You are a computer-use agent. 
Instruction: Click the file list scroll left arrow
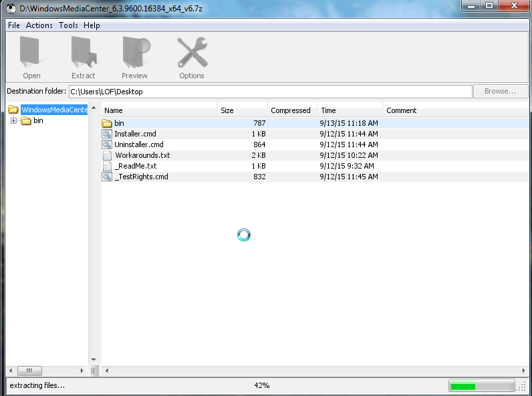(107, 371)
